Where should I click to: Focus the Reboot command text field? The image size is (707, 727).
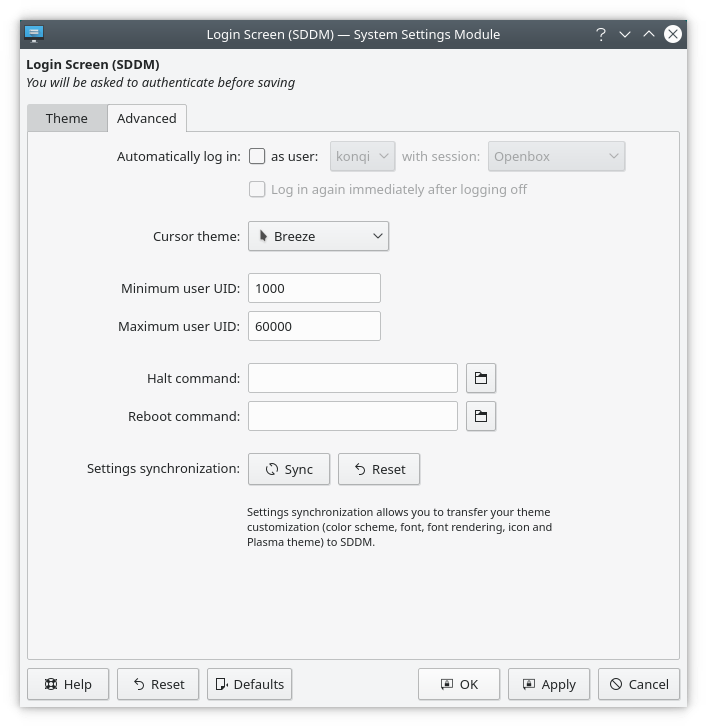click(x=353, y=416)
